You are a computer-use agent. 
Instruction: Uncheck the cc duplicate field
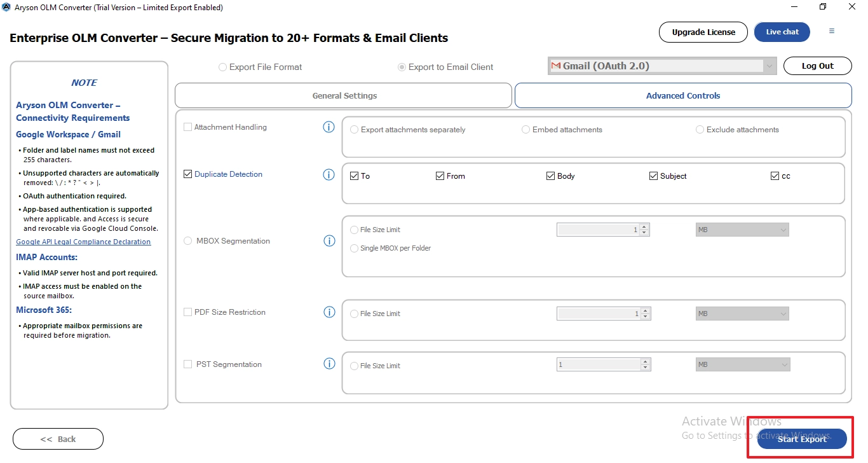[775, 176]
